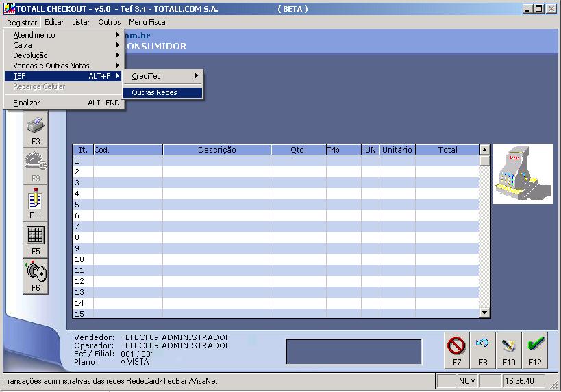Select row 10 in the items table
561x392 pixels.
pyautogui.click(x=276, y=259)
